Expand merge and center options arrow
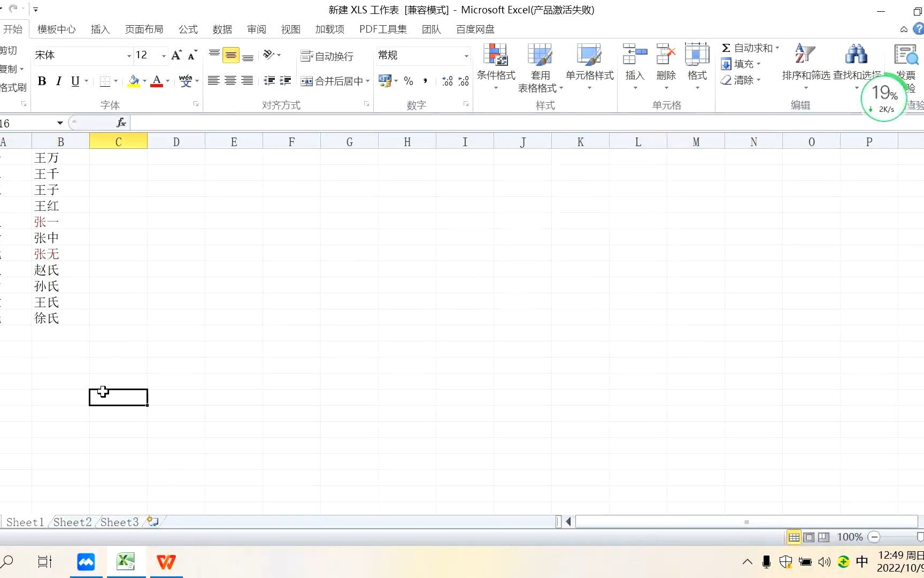 click(368, 81)
